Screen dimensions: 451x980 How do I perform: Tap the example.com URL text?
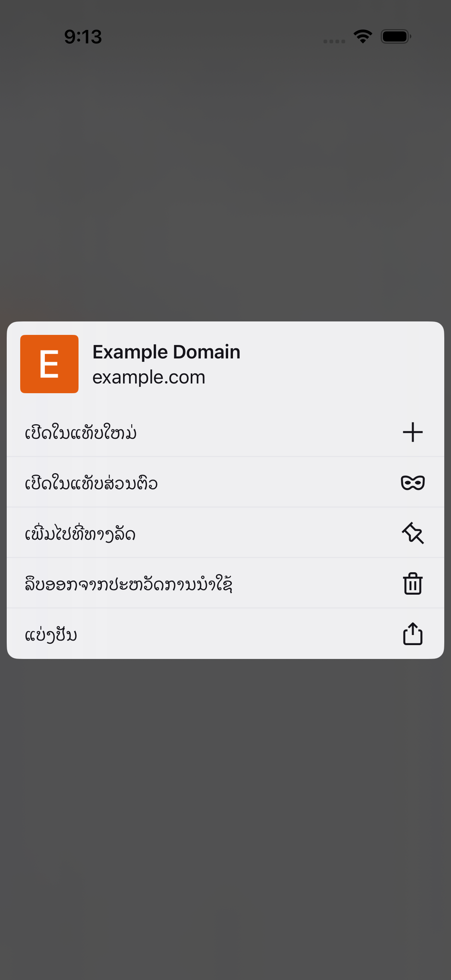pyautogui.click(x=149, y=377)
